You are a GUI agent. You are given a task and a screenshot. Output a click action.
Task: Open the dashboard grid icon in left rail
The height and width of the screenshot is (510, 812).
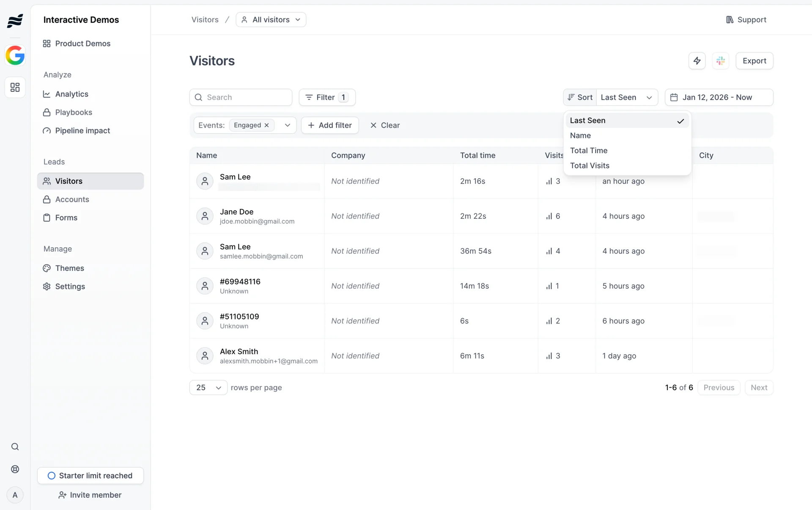[x=15, y=87]
